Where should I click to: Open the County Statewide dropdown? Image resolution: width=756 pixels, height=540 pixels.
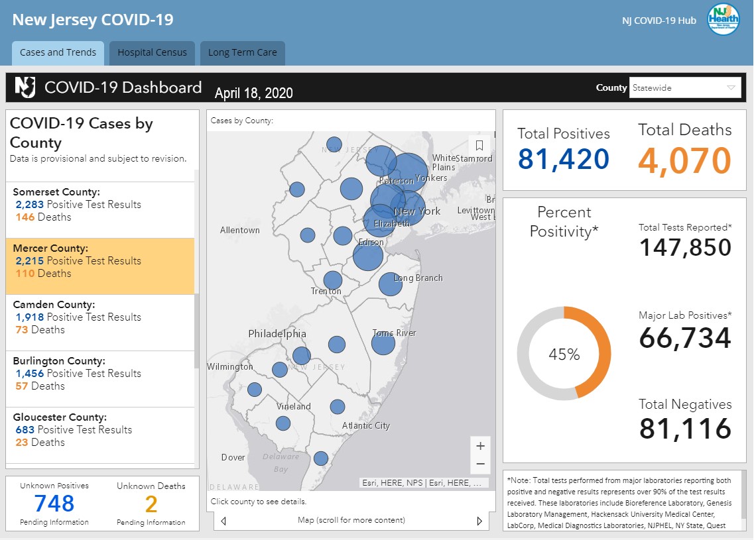click(x=684, y=87)
